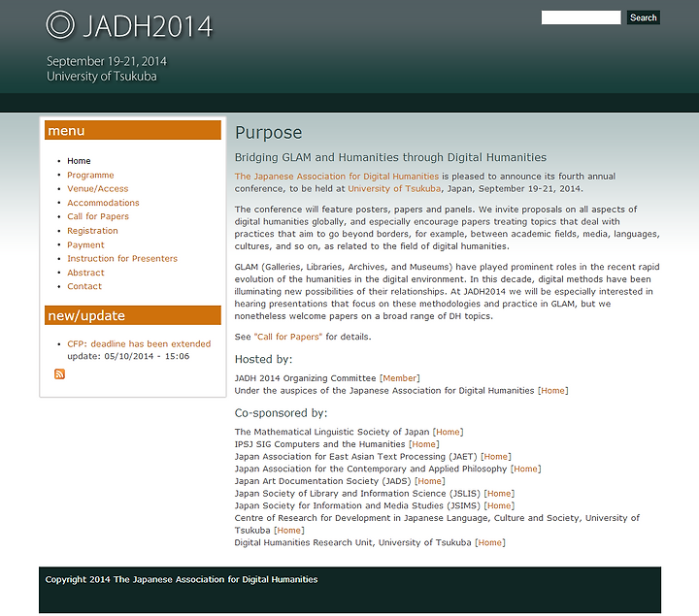Click the "September 19-21, 2014" header text

107,61
